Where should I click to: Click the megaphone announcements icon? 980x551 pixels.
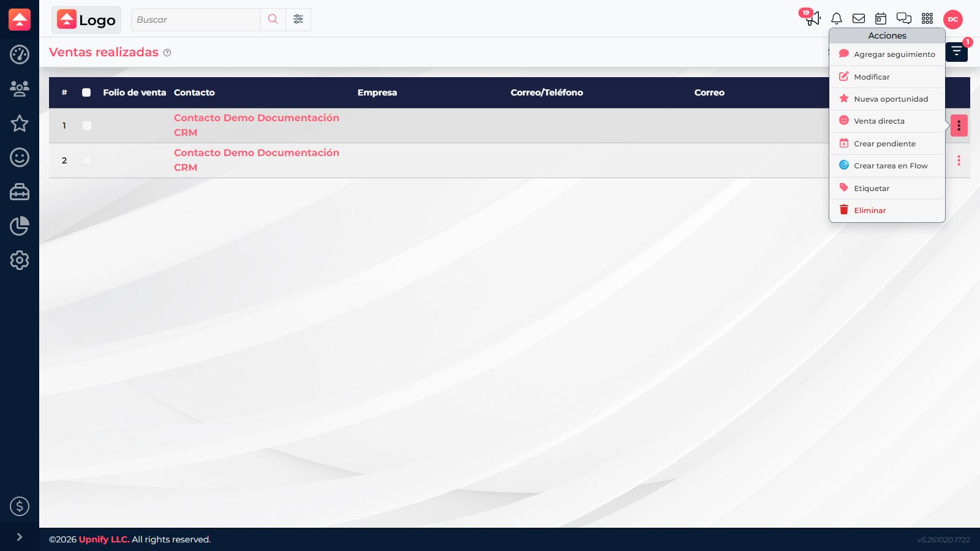coord(813,18)
